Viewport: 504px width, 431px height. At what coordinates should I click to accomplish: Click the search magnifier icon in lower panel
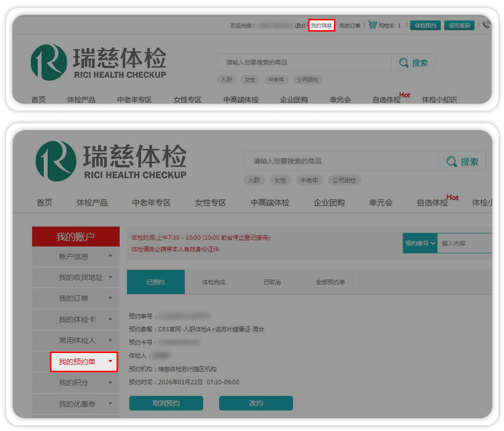(451, 161)
